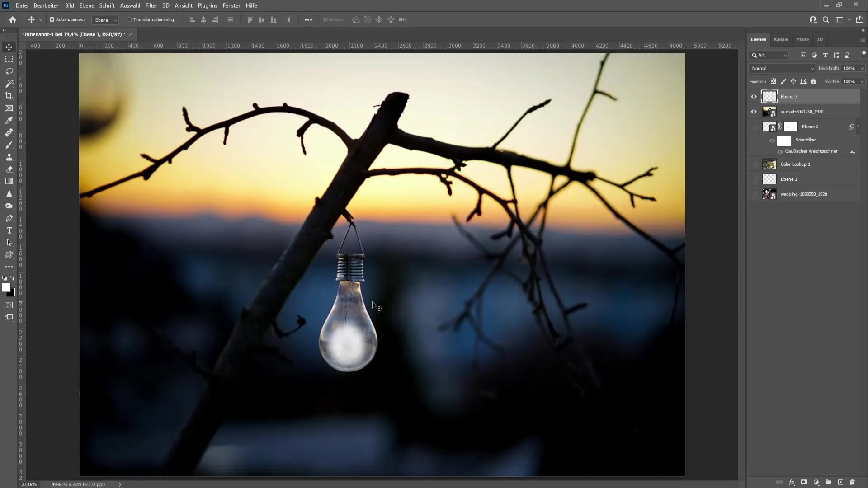Toggle visibility of Ebene 2 layer

tap(754, 126)
